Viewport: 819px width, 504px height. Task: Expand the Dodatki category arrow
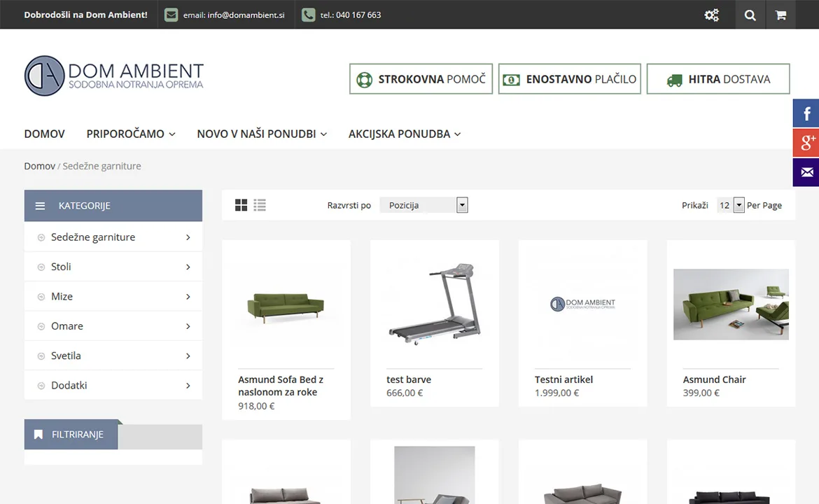188,386
